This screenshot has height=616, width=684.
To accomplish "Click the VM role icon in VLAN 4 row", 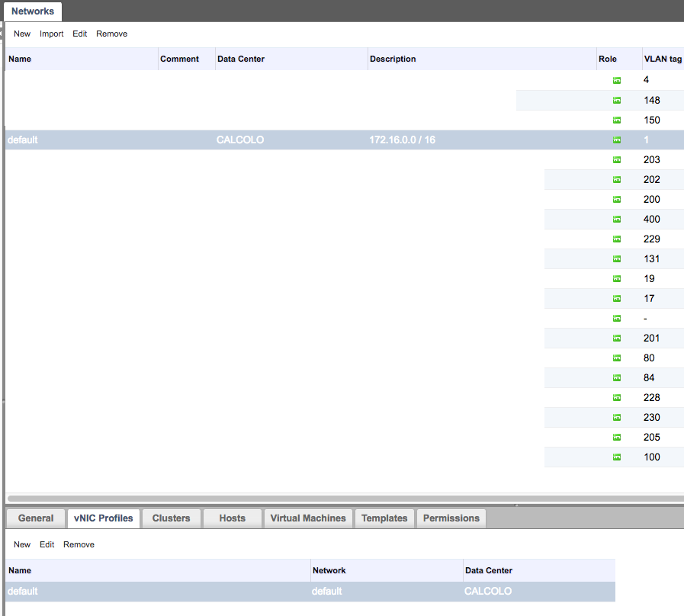I will click(x=617, y=80).
